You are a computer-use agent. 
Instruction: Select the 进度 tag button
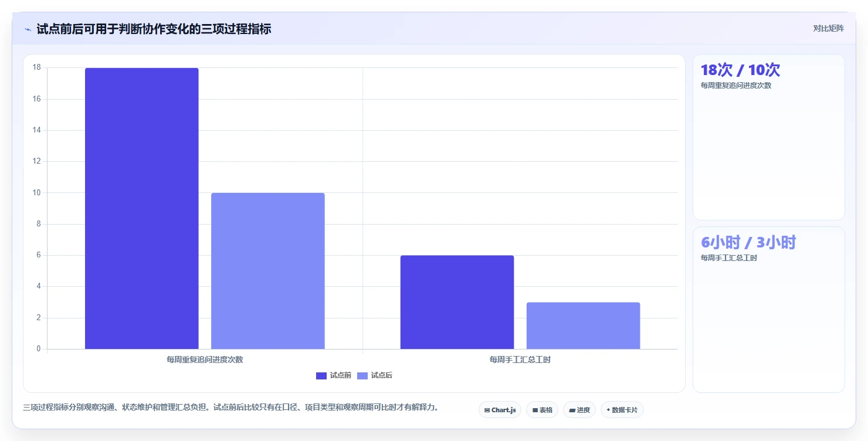[579, 410]
